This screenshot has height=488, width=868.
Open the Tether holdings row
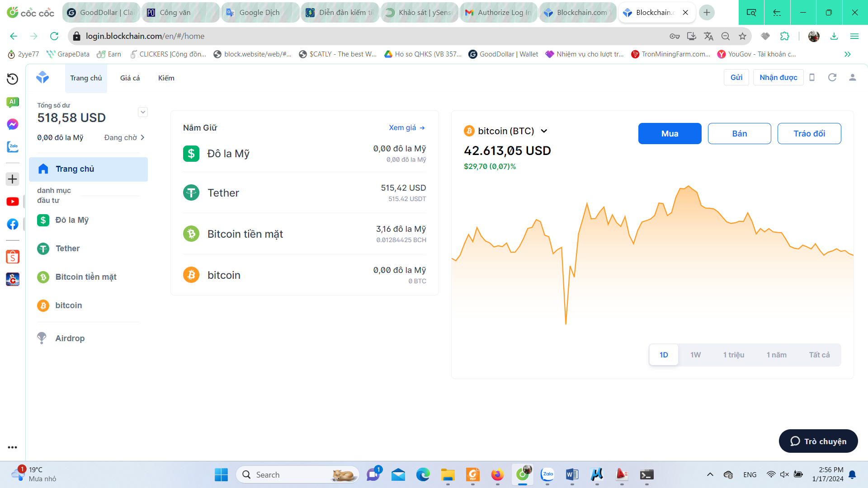click(x=304, y=193)
